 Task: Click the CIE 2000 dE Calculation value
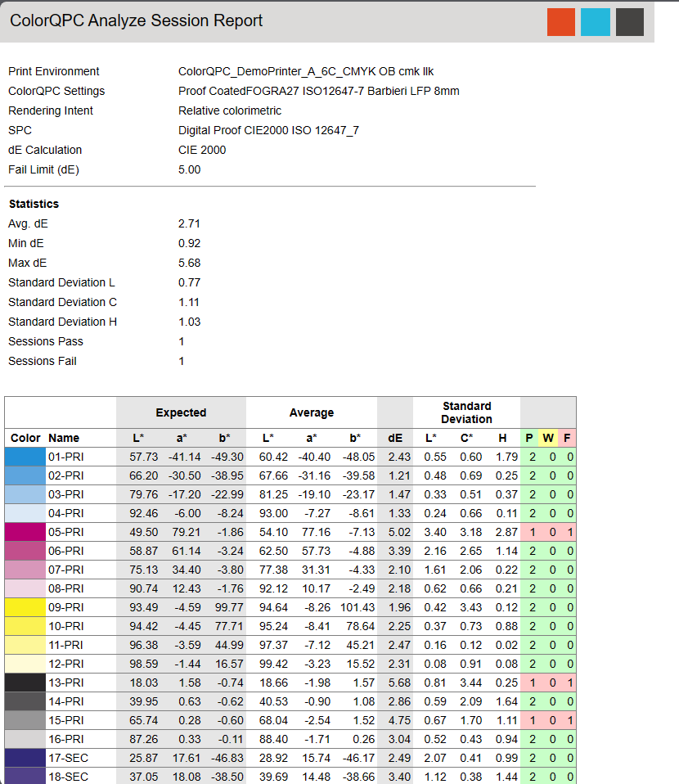[x=202, y=150]
